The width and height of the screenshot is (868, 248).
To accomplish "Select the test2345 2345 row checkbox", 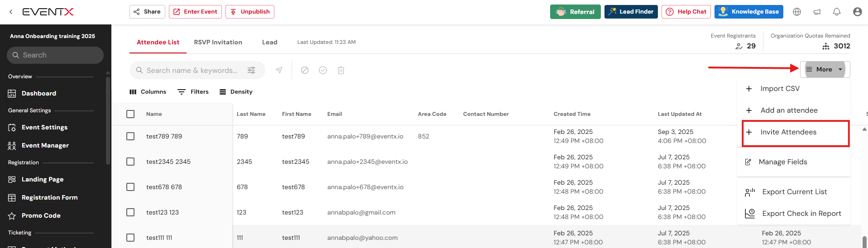I will (x=130, y=162).
